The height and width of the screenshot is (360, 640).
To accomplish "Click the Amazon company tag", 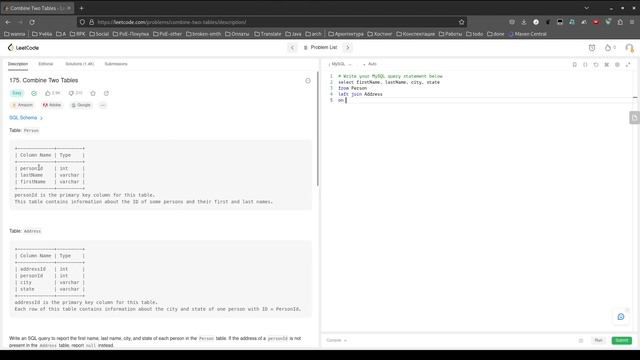I will [22, 105].
